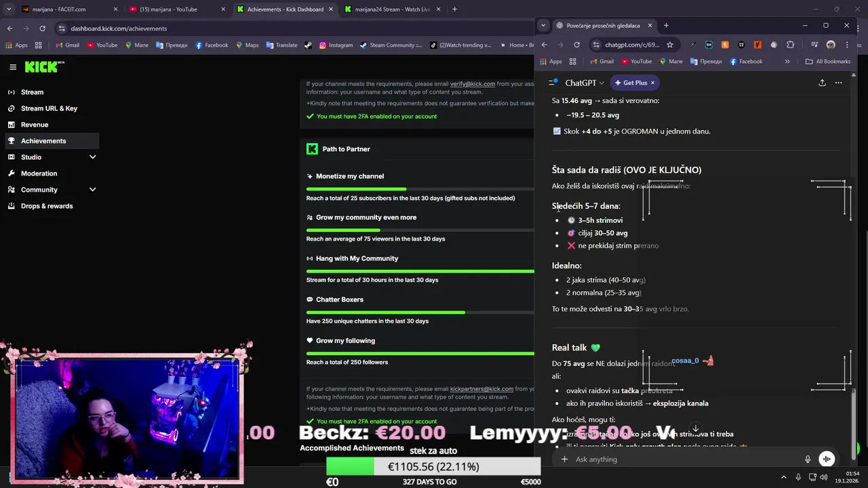Open Translate bookmark
This screenshot has height=488, width=868.
click(281, 45)
